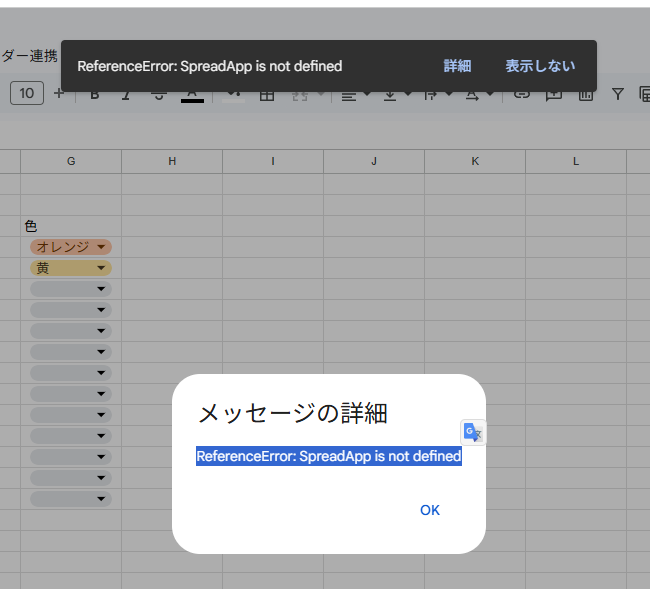Click the insert comment icon
Screen dimensions: 650x589
click(x=553, y=94)
